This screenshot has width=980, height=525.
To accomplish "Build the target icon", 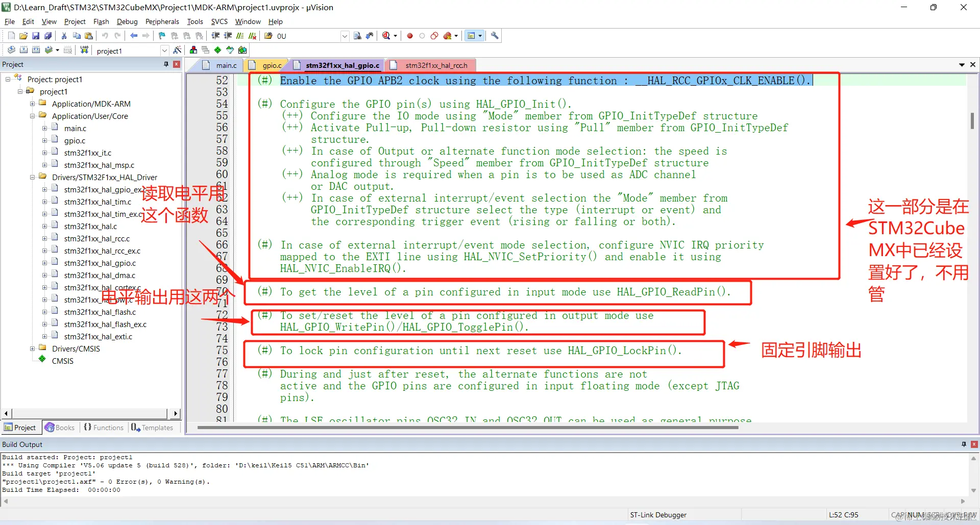I will 23,50.
